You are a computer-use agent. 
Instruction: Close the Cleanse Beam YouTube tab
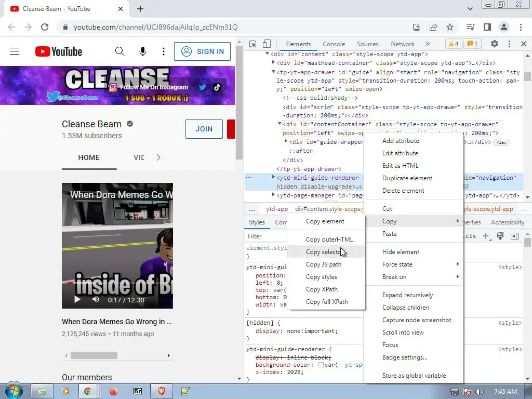121,9
